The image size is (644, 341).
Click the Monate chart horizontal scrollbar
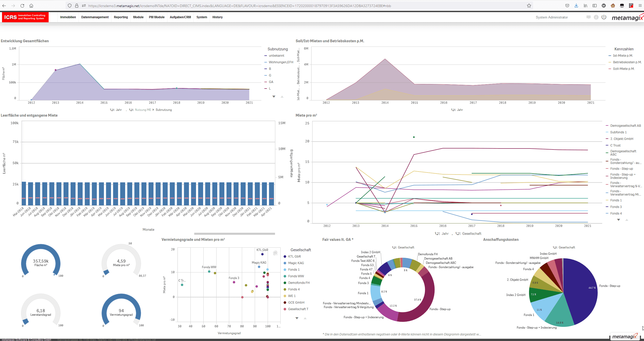234,234
